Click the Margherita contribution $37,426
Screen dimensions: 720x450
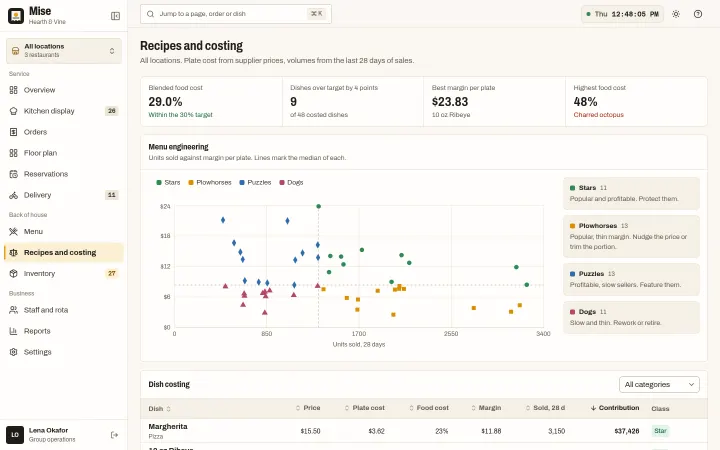pyautogui.click(x=627, y=431)
